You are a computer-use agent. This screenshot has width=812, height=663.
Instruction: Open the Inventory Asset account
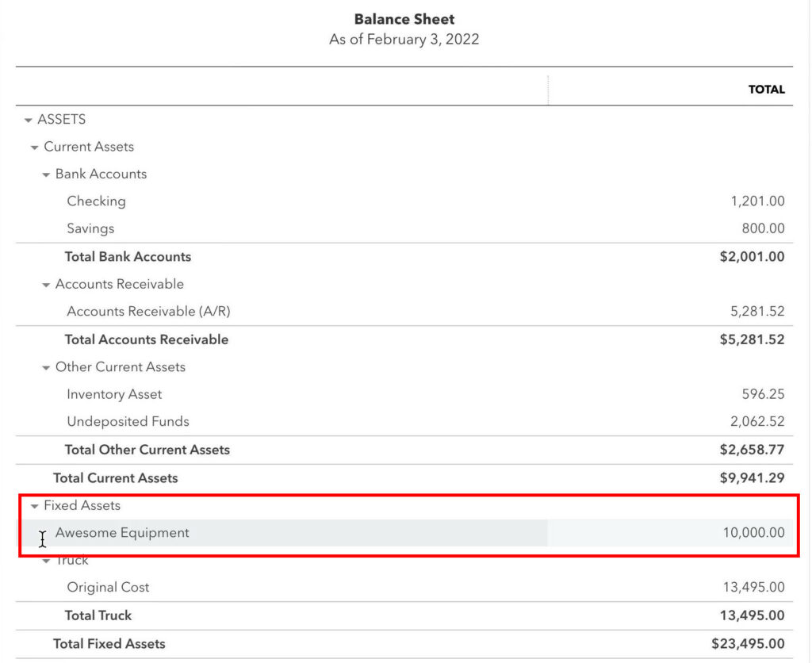coord(114,394)
